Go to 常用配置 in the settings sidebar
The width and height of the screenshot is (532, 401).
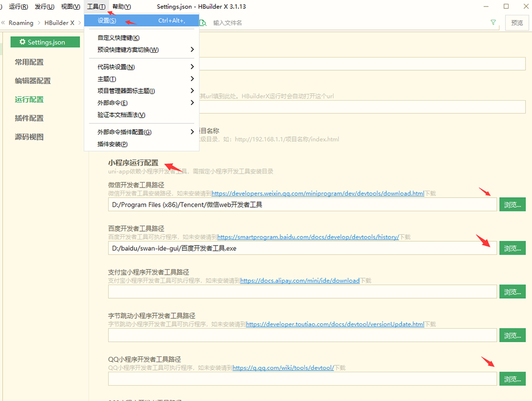[29, 62]
